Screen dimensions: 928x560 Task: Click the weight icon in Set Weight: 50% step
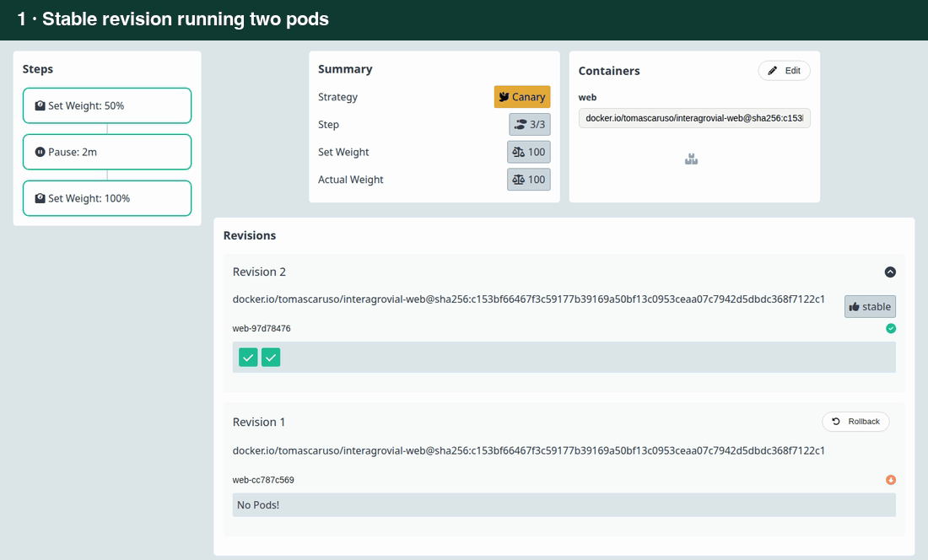tap(40, 106)
